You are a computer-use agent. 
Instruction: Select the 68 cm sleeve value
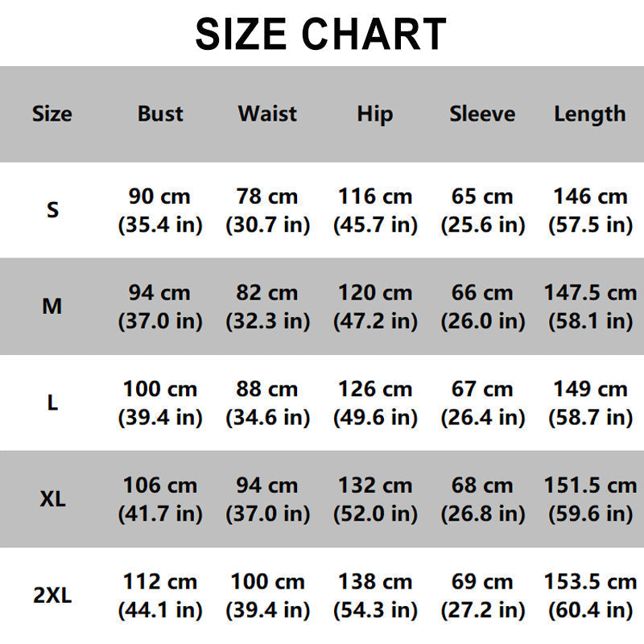pyautogui.click(x=482, y=486)
